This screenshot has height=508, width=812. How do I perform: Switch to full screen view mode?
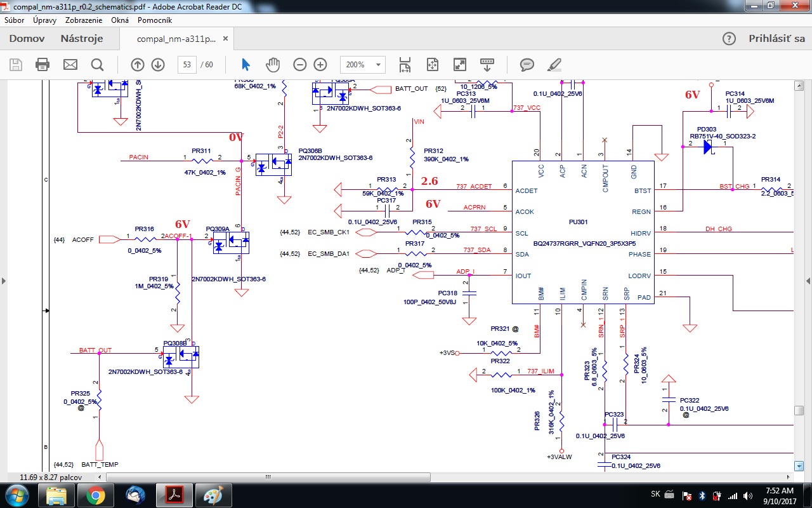pos(460,64)
